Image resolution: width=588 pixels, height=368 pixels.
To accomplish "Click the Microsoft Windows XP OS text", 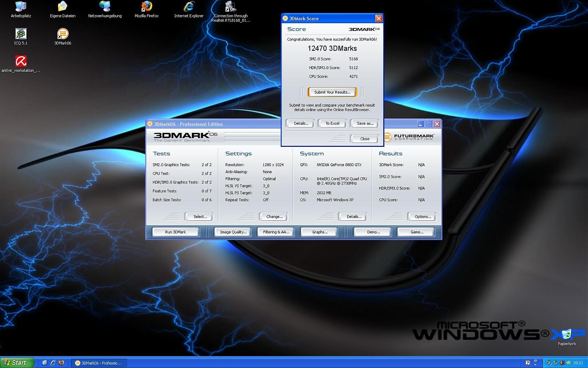I will click(x=335, y=200).
